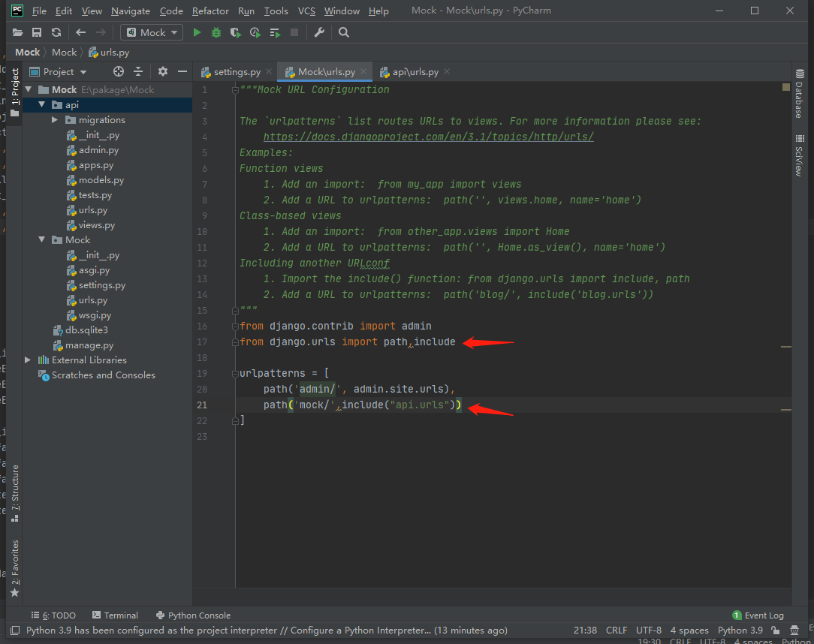Open the VCS menu
The height and width of the screenshot is (644, 814).
[306, 11]
